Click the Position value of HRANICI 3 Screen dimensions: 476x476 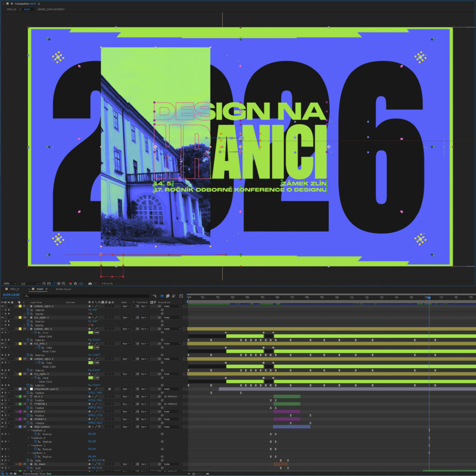95,423
